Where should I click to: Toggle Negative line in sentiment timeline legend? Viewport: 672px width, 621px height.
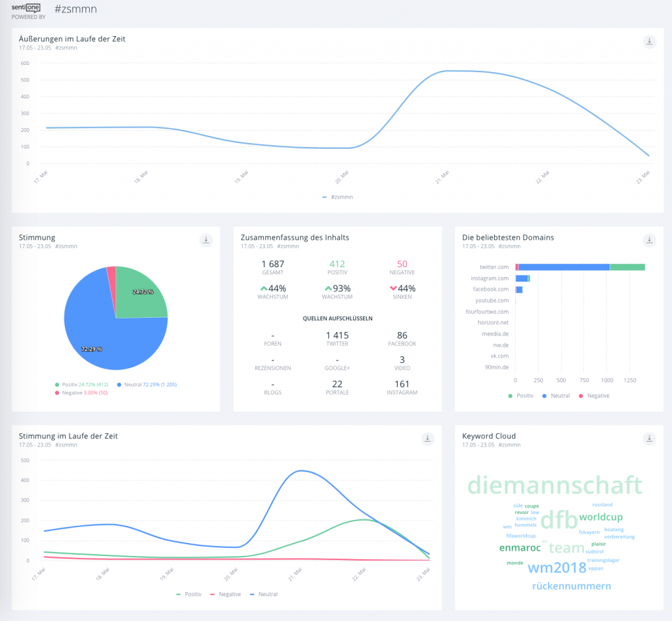tap(224, 594)
